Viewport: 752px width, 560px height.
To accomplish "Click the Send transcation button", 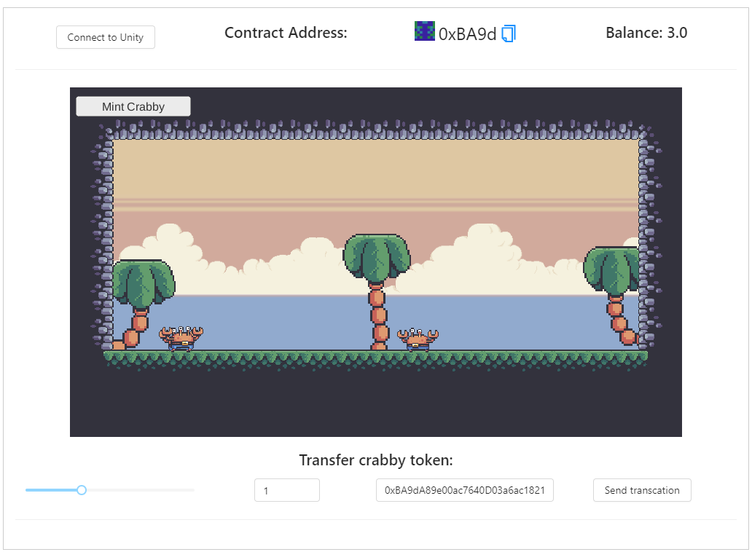I will 642,490.
